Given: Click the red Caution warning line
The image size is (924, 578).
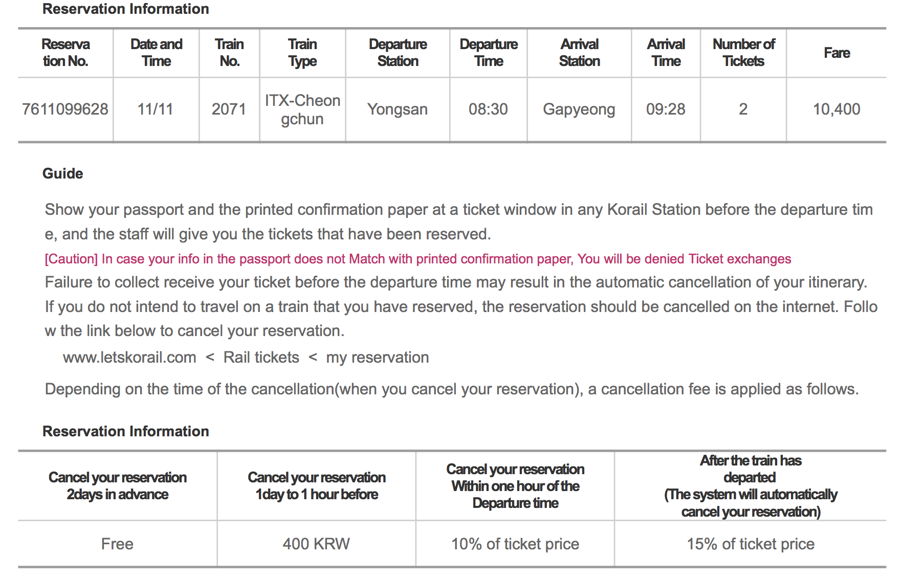Looking at the screenshot, I should pyautogui.click(x=417, y=259).
